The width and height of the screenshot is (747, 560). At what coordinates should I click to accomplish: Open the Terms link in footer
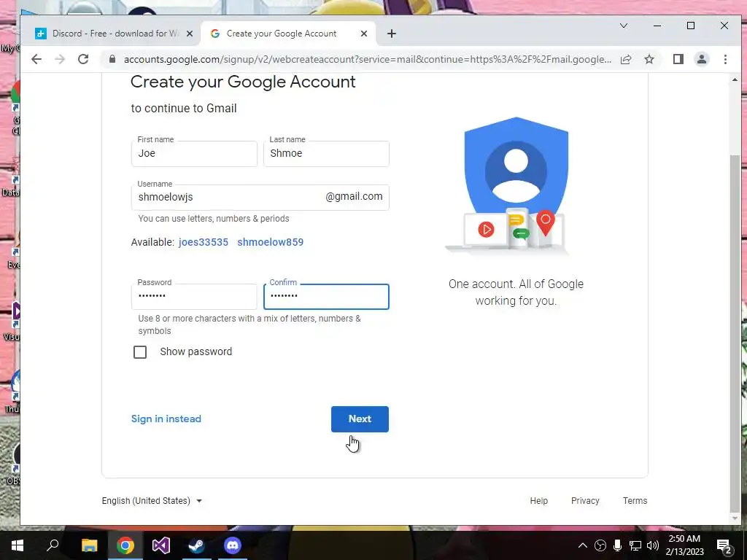(635, 500)
